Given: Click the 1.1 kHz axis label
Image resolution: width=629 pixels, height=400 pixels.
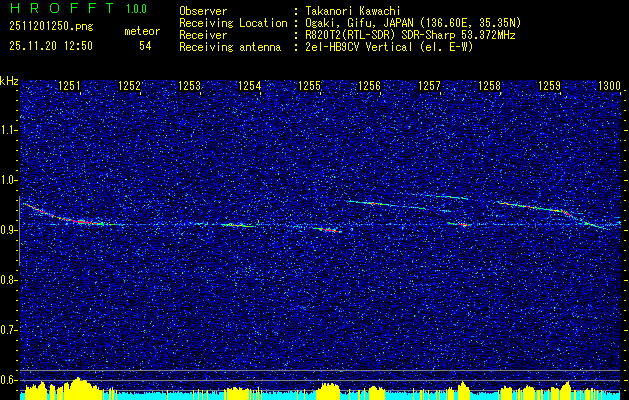Looking at the screenshot, I should pos(9,130).
